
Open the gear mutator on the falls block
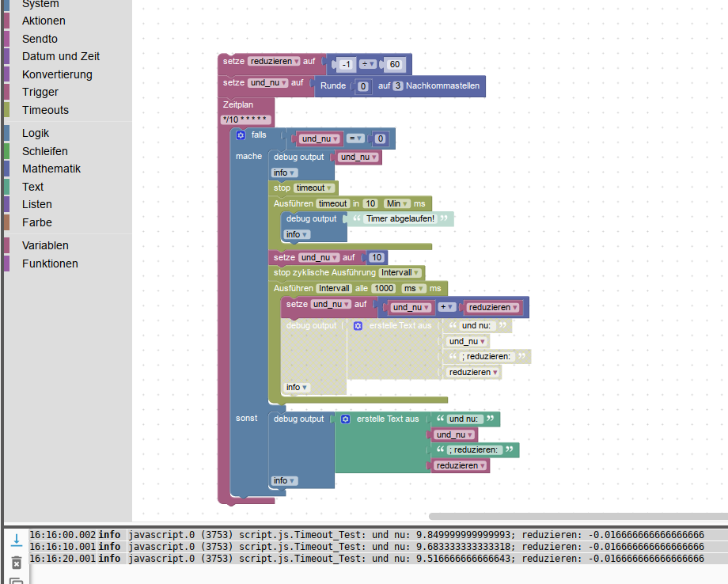(x=241, y=135)
